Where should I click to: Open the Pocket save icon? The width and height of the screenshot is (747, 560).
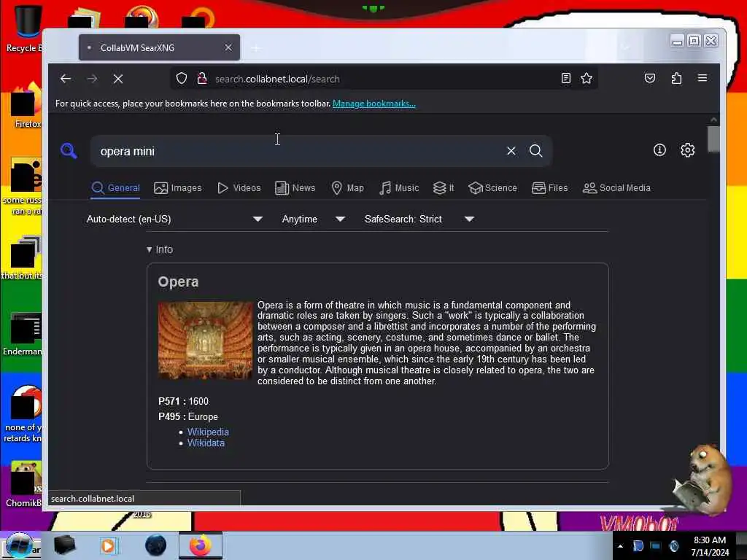point(650,78)
